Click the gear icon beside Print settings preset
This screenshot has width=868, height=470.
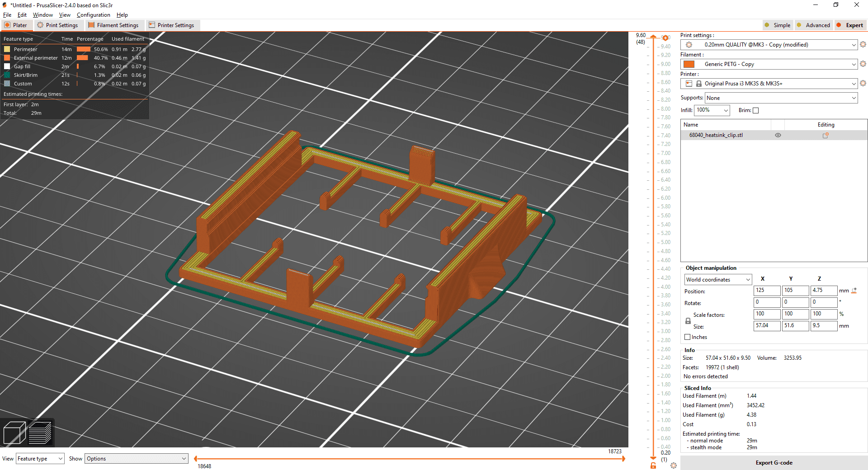(863, 44)
